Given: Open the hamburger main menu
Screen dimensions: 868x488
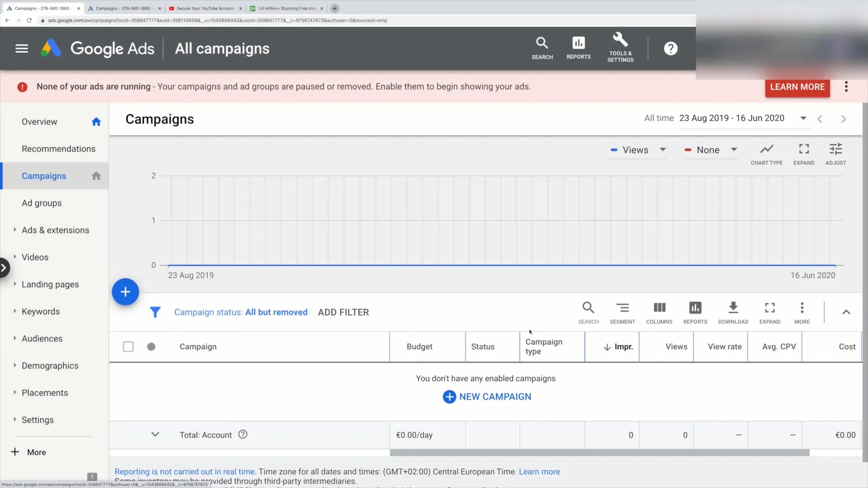Looking at the screenshot, I should (x=21, y=48).
